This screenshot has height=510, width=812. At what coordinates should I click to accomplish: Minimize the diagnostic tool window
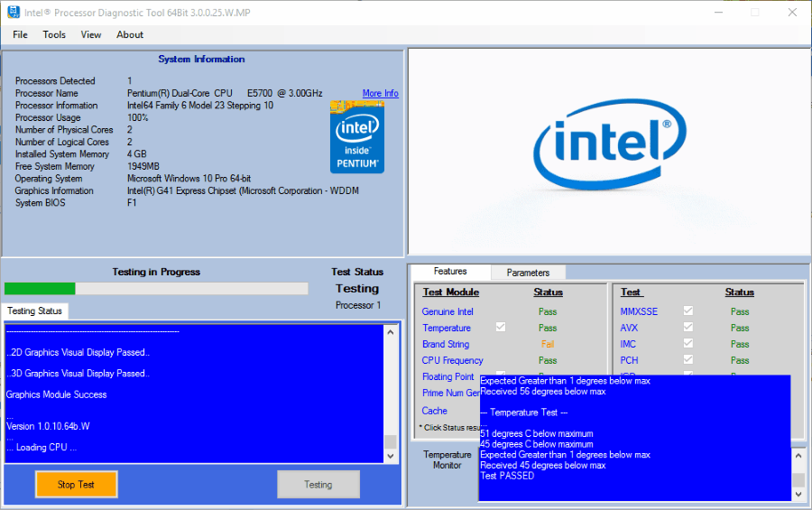click(718, 12)
